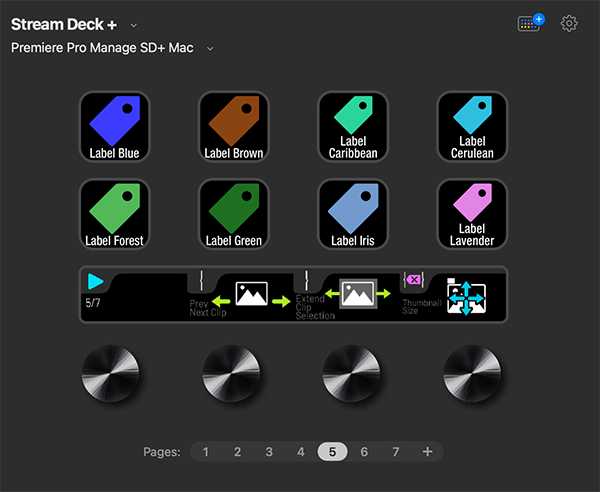Select the Label Brown key
Viewport: 600px width, 492px height.
[234, 127]
